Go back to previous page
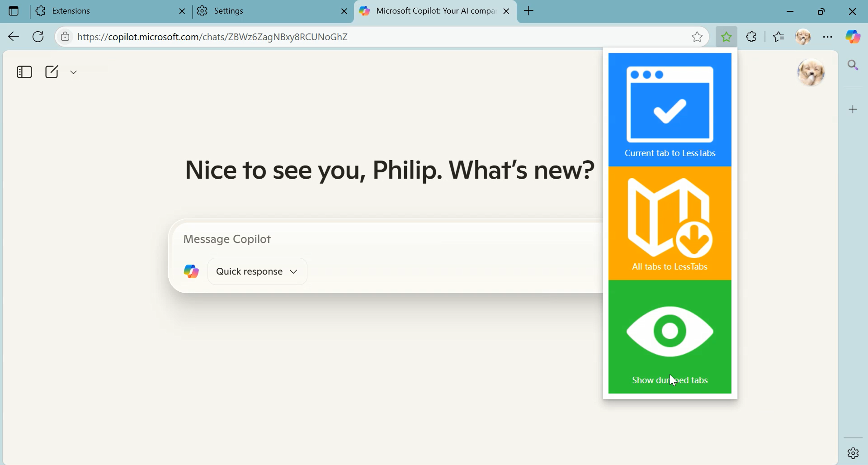The image size is (868, 465). pyautogui.click(x=14, y=37)
